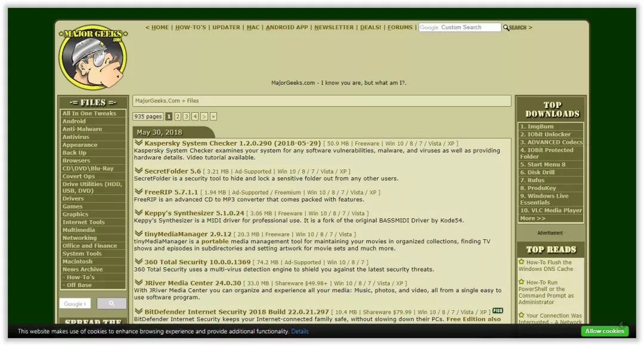The image size is (644, 346).
Task: Open JRiver Media Center 24.0.30 title link
Action: [193, 283]
